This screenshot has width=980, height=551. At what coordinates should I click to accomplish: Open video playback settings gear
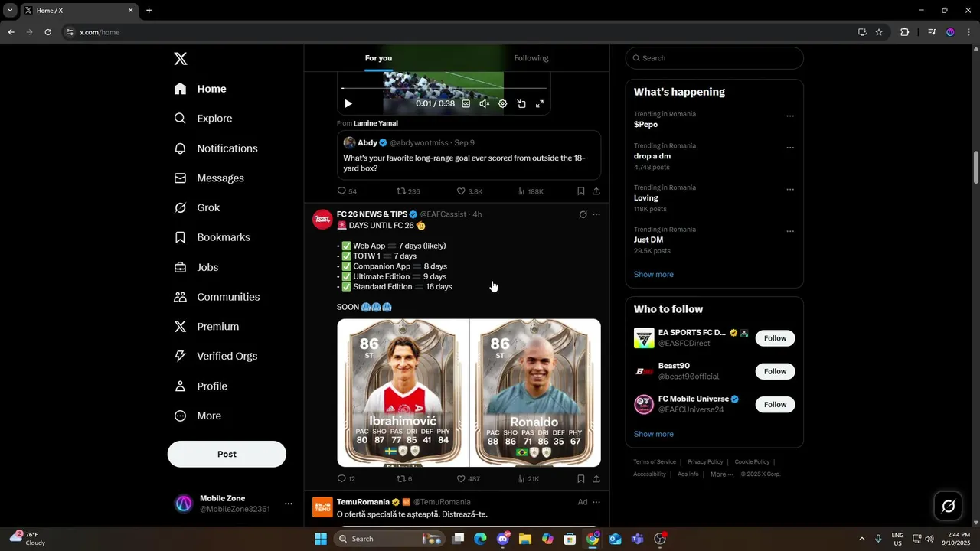(x=502, y=103)
